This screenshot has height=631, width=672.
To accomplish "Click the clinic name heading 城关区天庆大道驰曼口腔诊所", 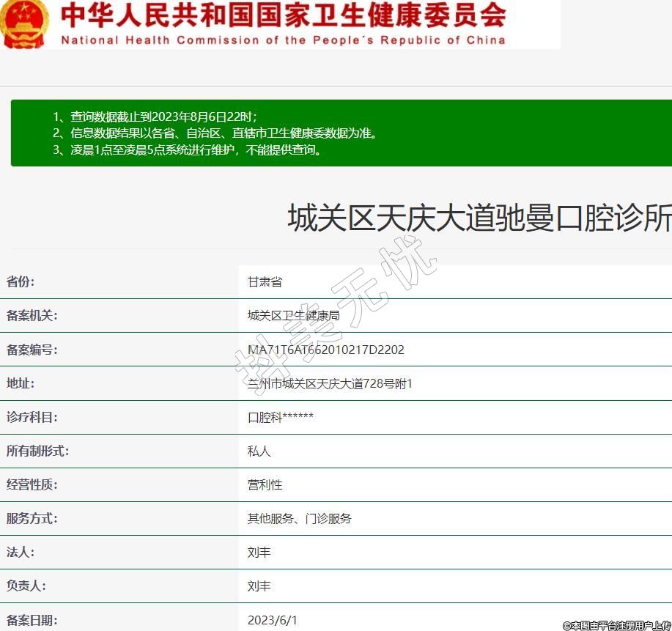I will point(479,218).
